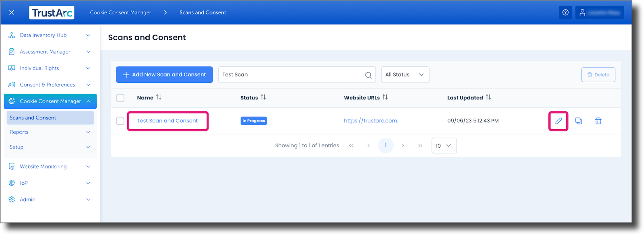Open the help question mark icon
The width and height of the screenshot is (644, 235).
click(565, 12)
